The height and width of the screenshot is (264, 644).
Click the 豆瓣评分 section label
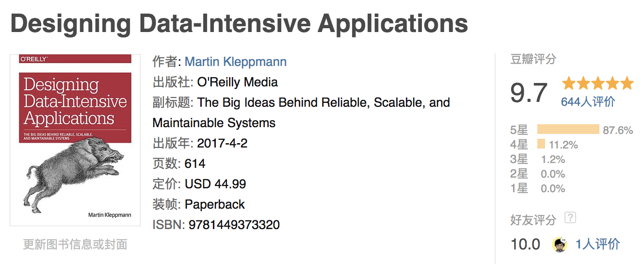tap(533, 60)
